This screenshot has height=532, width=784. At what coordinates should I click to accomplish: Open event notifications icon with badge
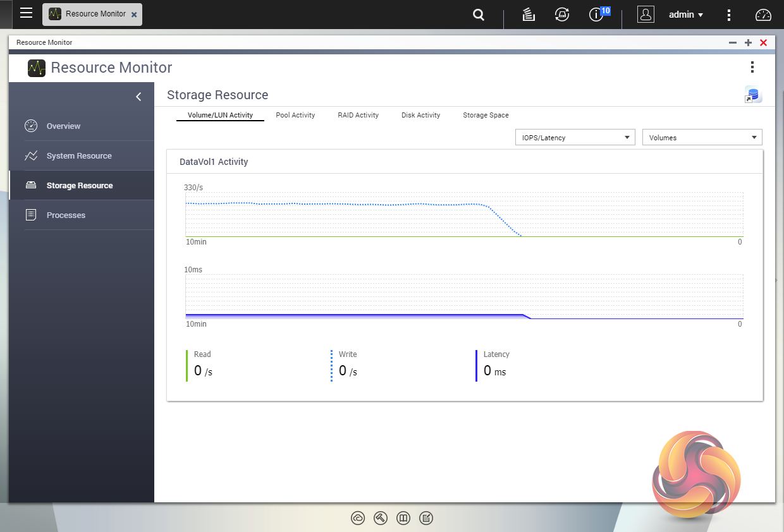(x=596, y=15)
